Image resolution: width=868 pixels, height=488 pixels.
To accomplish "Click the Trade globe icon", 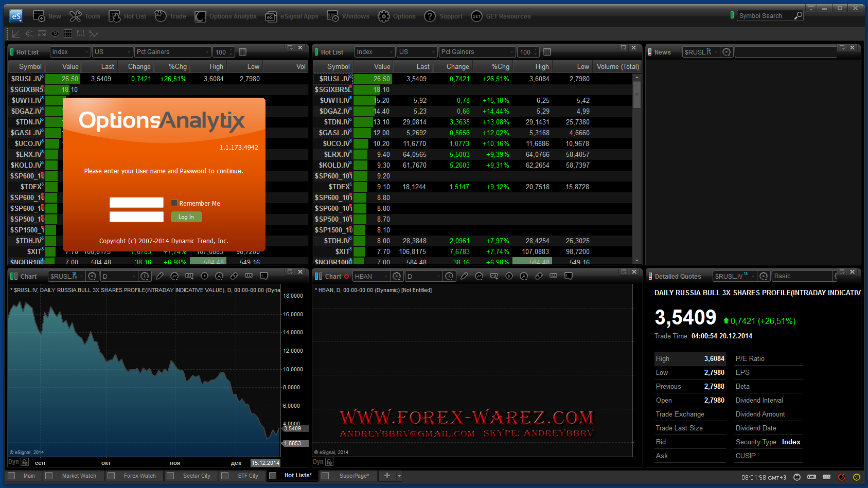I will [161, 16].
